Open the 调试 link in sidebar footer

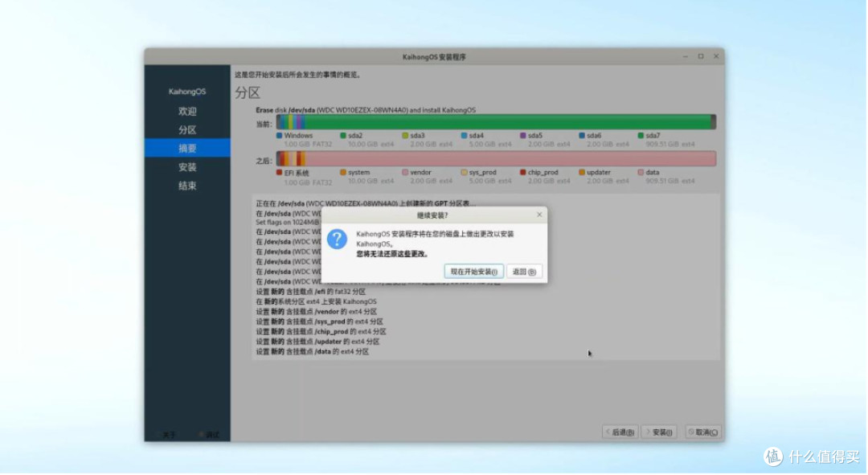[x=209, y=435]
